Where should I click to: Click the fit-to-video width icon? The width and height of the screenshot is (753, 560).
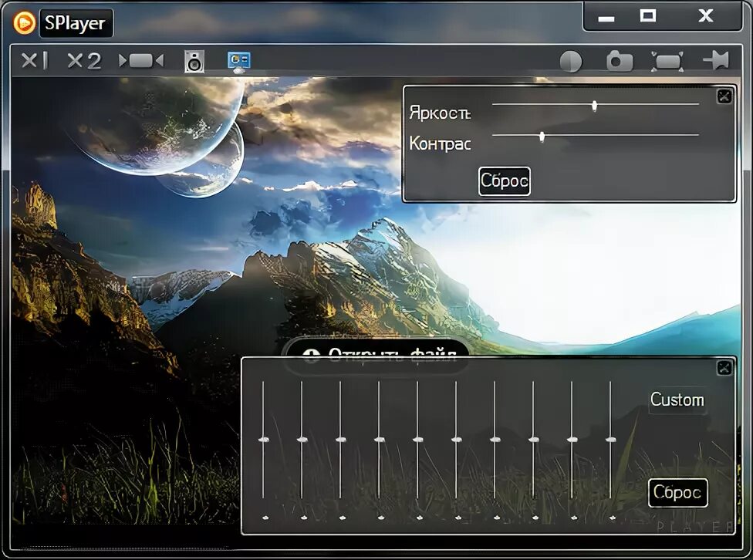[x=141, y=60]
